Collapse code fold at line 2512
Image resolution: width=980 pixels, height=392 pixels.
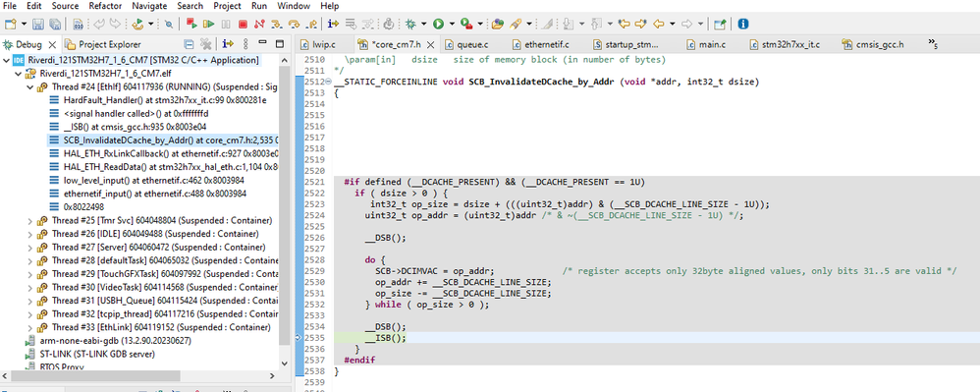click(329, 83)
